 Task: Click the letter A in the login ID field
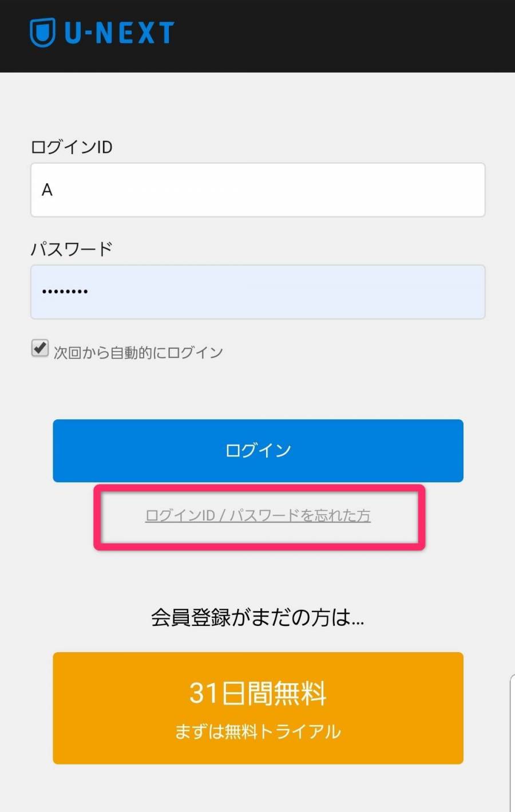pyautogui.click(x=47, y=190)
